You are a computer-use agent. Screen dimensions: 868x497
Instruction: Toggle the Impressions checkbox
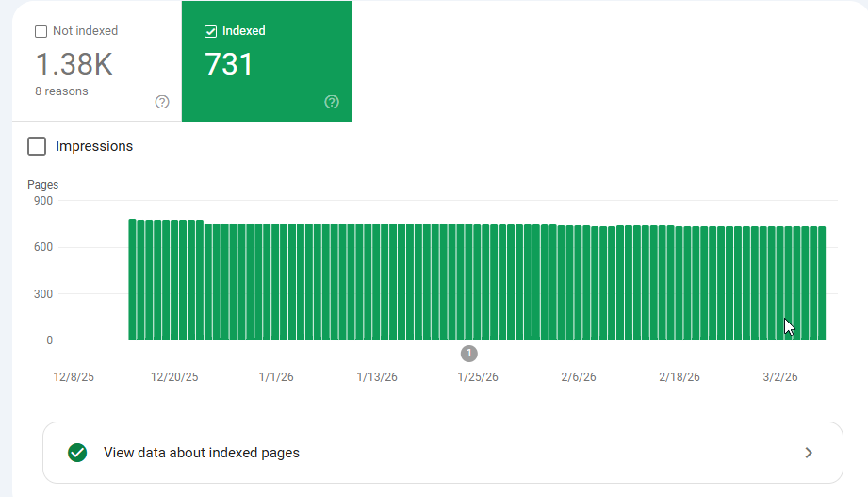tap(37, 146)
